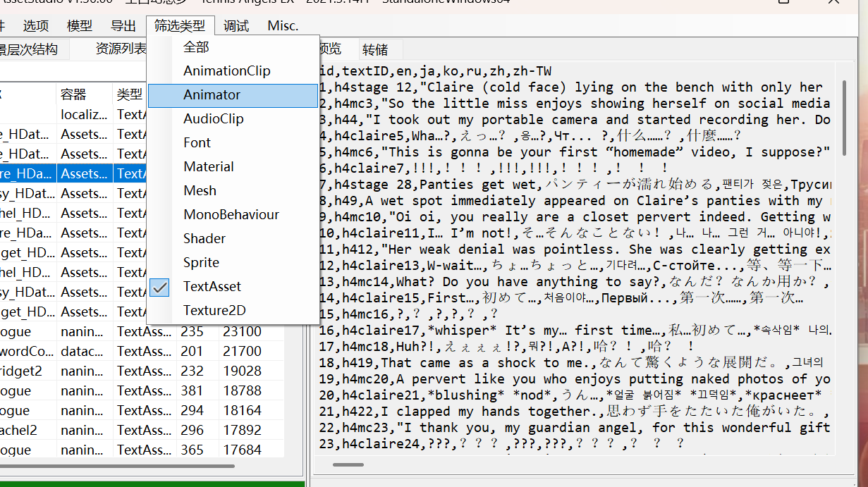Switch to the 资源列表 tab
The image size is (868, 487).
pyautogui.click(x=121, y=49)
